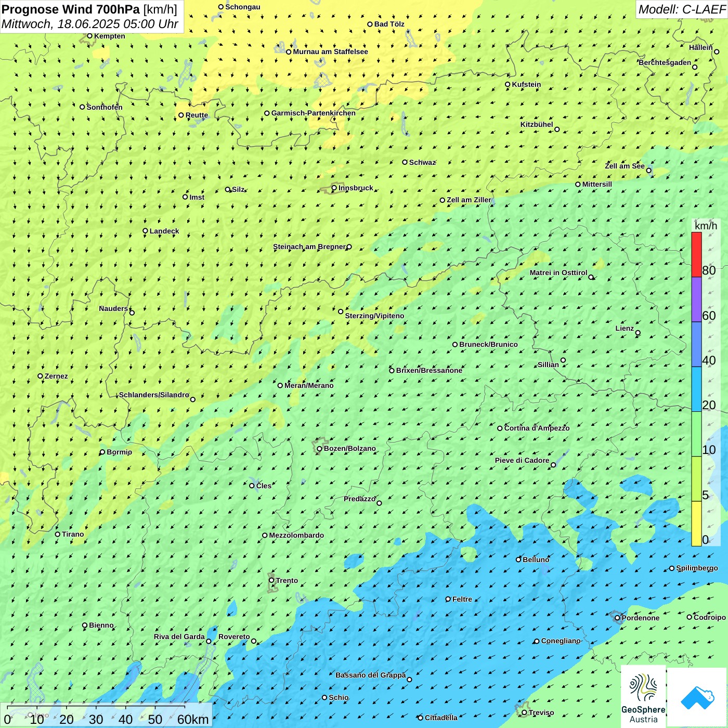Click the Kufstein city marker circle

(508, 84)
